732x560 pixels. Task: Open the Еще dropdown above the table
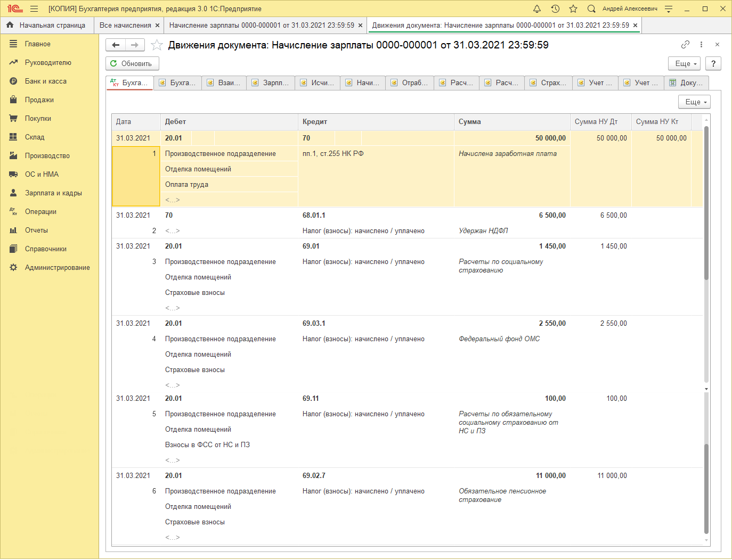[694, 102]
